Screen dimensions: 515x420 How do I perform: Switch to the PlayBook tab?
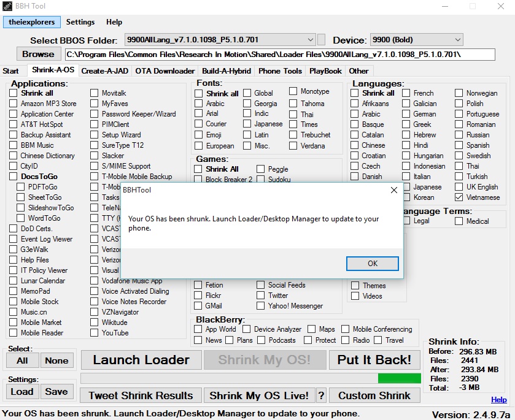[x=325, y=71]
